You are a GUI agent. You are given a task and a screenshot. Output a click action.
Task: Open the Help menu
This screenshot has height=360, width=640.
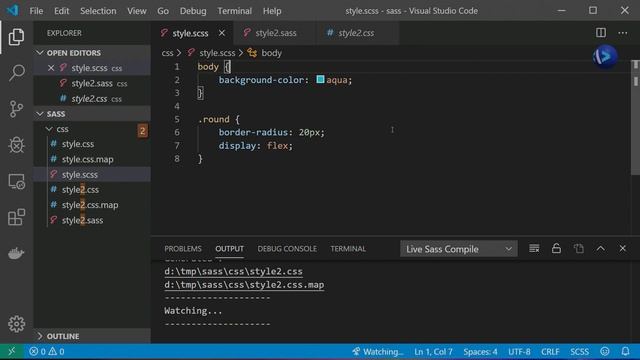tap(272, 11)
